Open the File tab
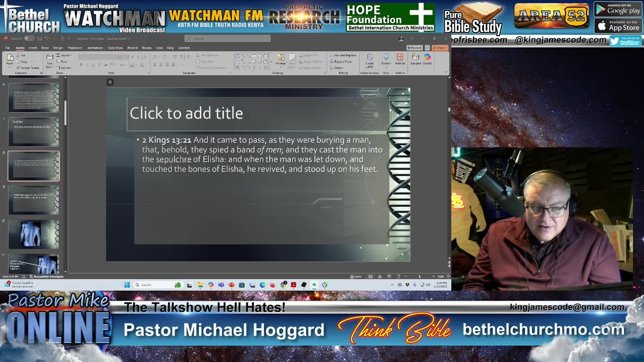The height and width of the screenshot is (362, 644). pyautogui.click(x=8, y=48)
